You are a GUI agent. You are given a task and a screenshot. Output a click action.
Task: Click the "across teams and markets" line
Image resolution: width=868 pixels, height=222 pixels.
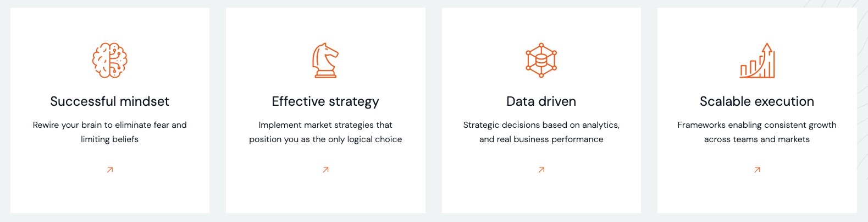(757, 139)
